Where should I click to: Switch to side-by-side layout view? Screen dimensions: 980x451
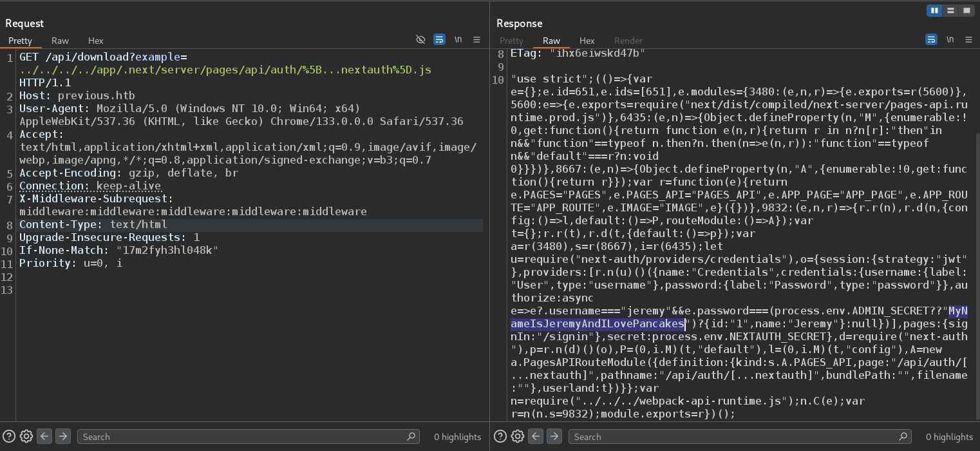pyautogui.click(x=934, y=10)
